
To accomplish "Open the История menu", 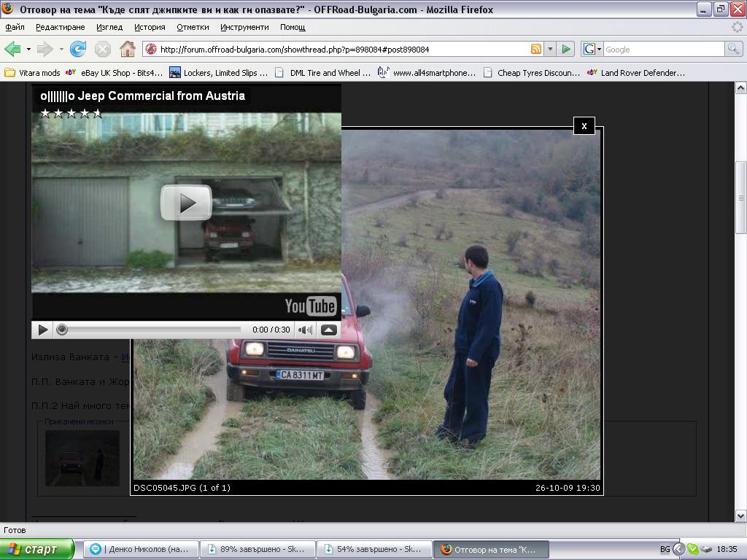I will [x=150, y=27].
